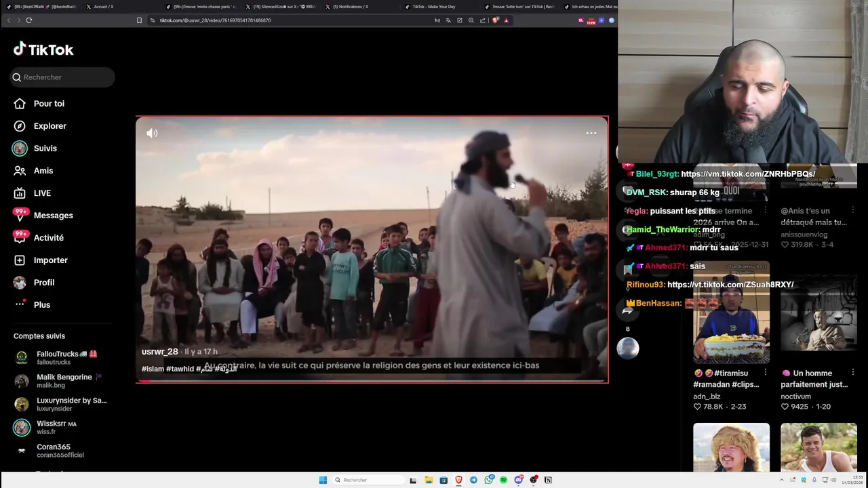Click the Activité icon with 99+ badge

20,237
